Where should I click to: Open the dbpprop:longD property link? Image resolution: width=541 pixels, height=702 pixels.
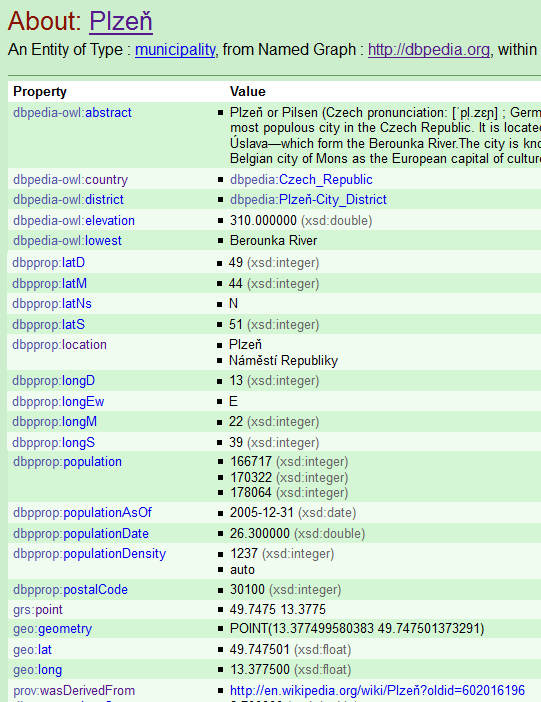[x=53, y=381]
